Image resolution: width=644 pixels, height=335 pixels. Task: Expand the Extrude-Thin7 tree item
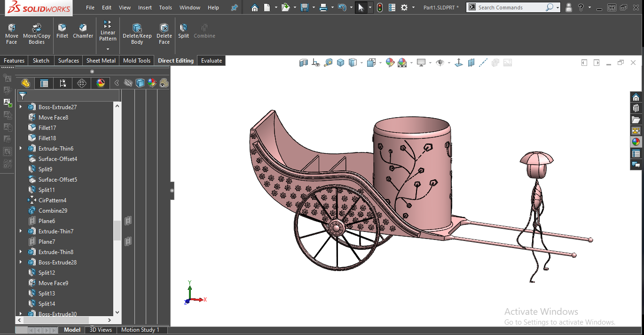(x=20, y=231)
